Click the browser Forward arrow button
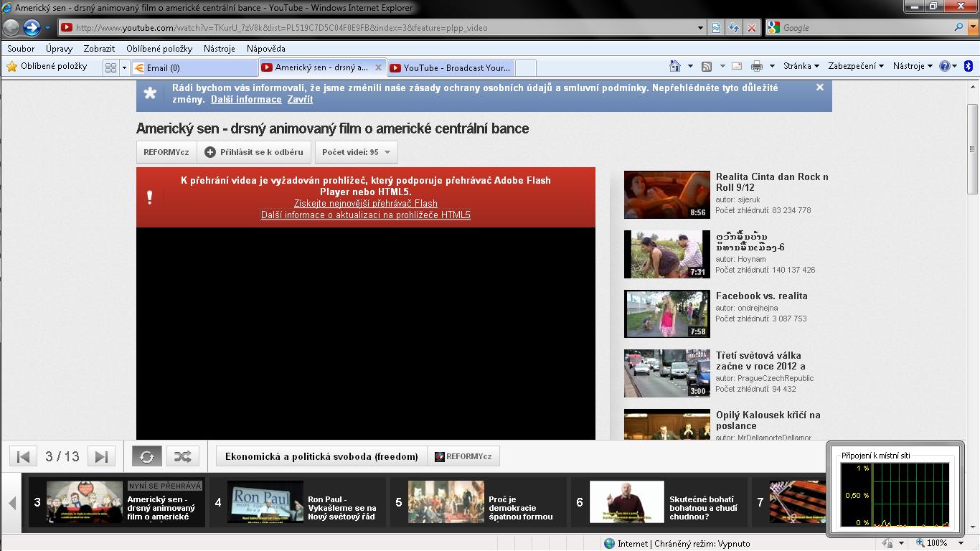 pyautogui.click(x=32, y=27)
